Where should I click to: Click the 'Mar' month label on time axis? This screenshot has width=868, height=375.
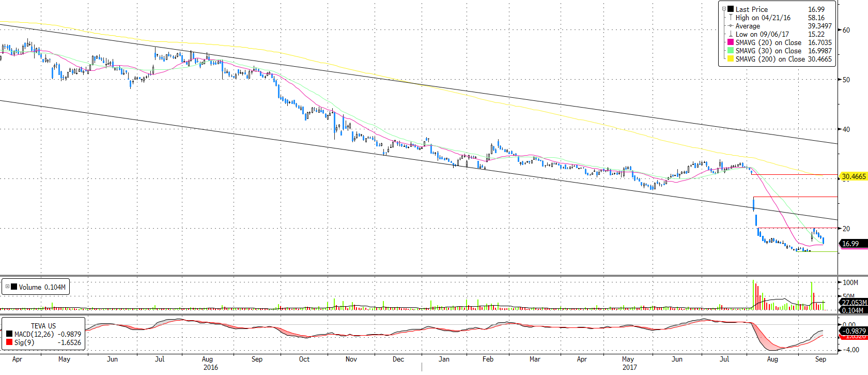point(535,359)
